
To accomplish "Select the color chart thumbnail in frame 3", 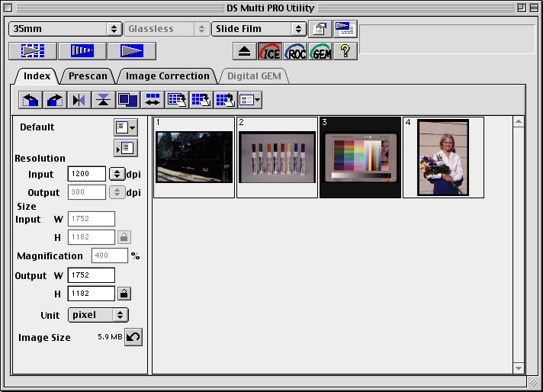I will [x=360, y=158].
